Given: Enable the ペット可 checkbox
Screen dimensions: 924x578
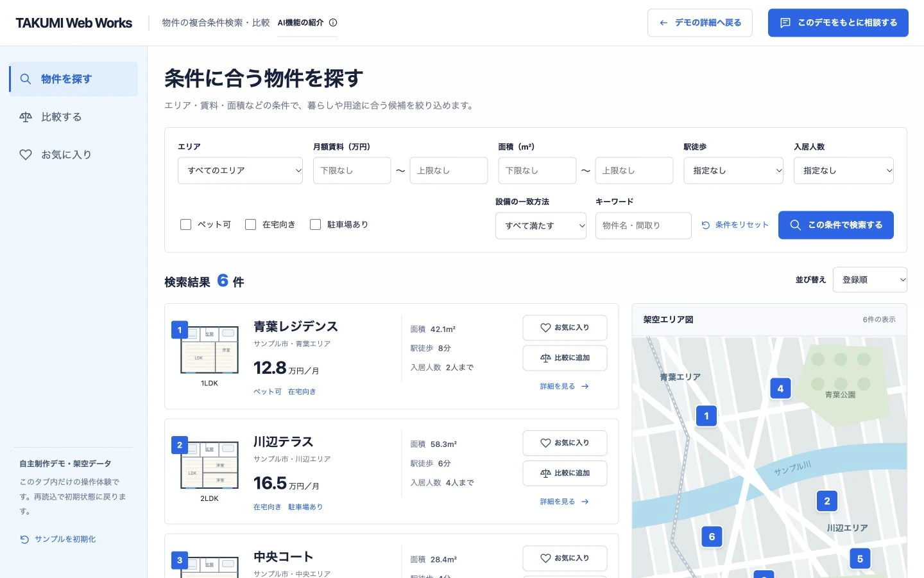Looking at the screenshot, I should (186, 225).
